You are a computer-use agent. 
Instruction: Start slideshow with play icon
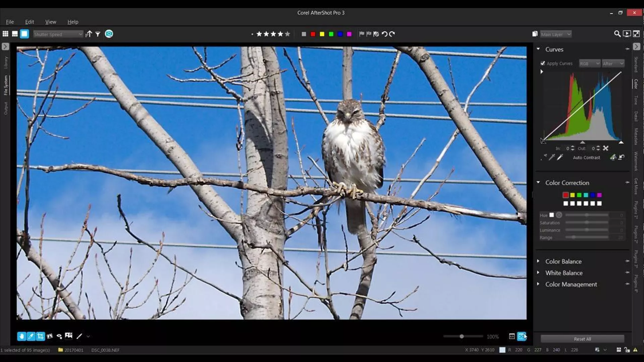[627, 34]
